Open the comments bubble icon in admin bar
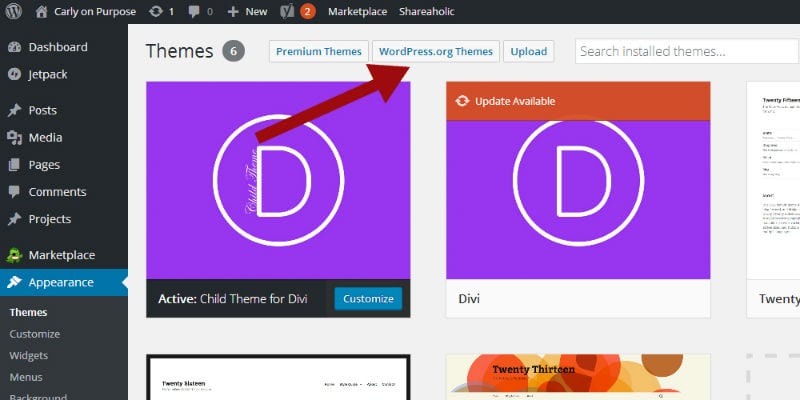Viewport: 800px width, 400px height. coord(194,12)
